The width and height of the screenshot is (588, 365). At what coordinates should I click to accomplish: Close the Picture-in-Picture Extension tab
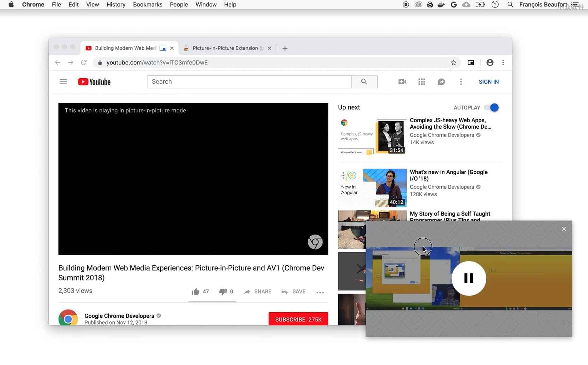click(x=269, y=48)
